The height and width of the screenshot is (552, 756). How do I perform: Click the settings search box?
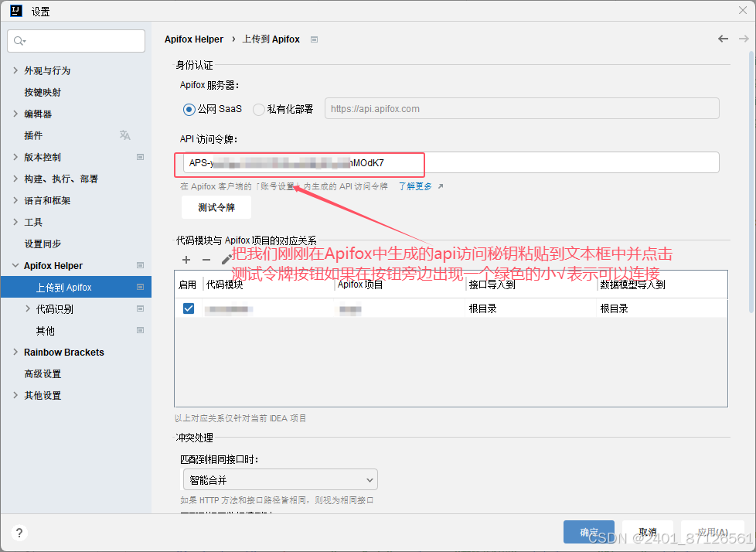(77, 41)
